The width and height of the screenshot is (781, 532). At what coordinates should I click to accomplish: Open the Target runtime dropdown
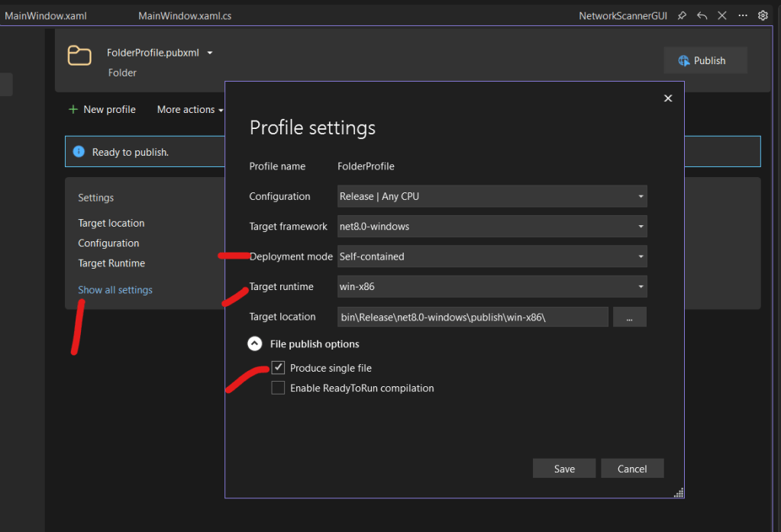pos(492,286)
